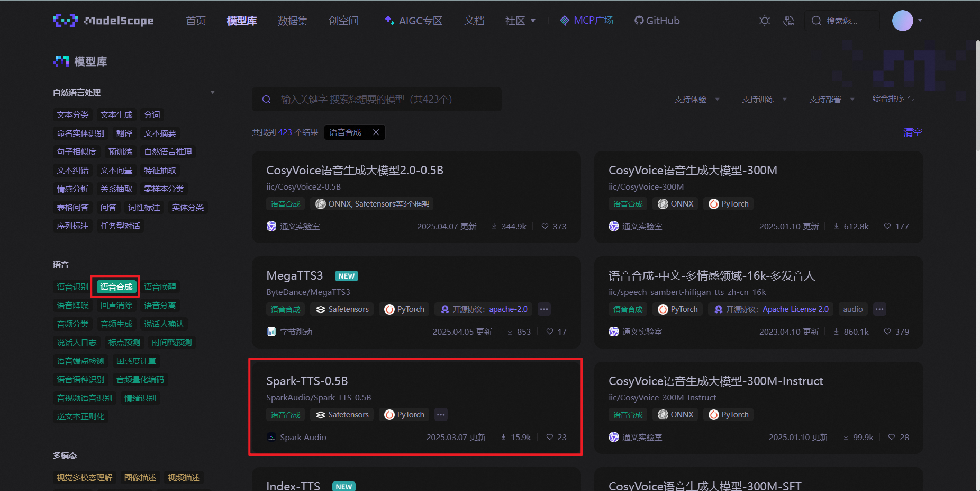Click heart icon on MegaTTS3 card
Viewport: 980px width, 491px height.
pos(550,332)
